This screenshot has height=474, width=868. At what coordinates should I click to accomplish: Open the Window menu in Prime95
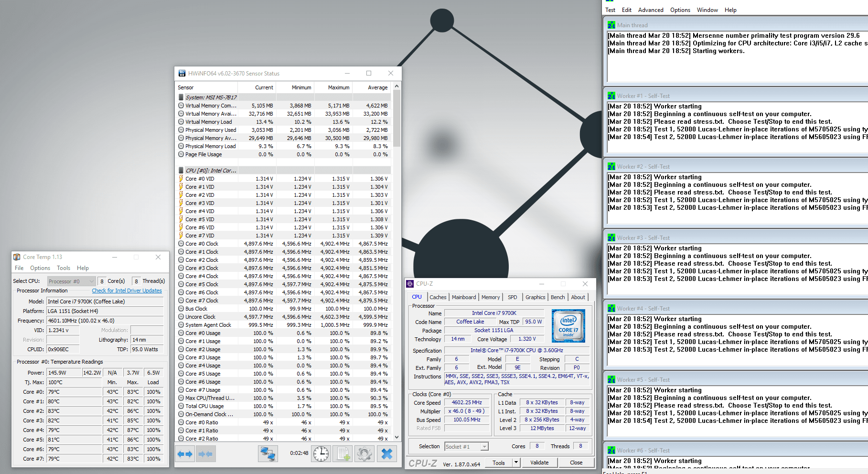tap(707, 10)
